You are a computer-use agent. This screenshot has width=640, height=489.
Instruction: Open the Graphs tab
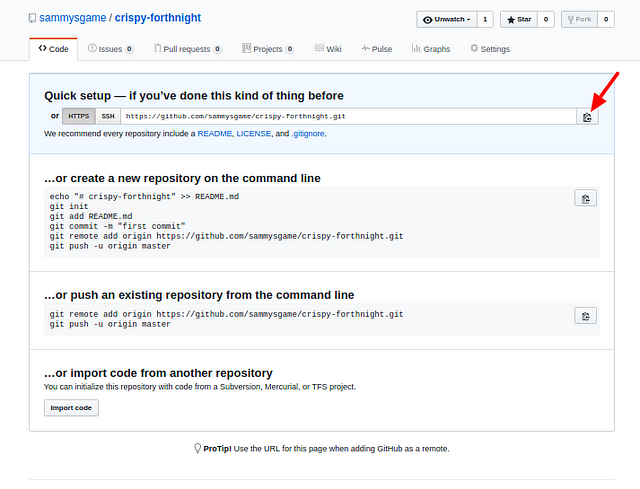[x=431, y=49]
